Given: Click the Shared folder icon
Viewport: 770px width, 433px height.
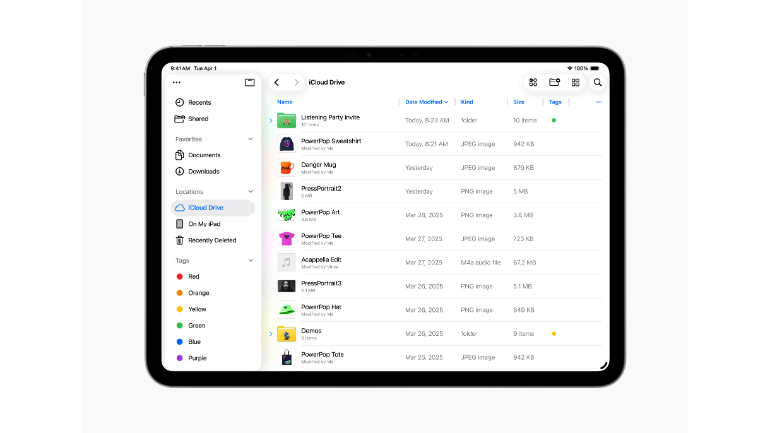Looking at the screenshot, I should [x=180, y=119].
